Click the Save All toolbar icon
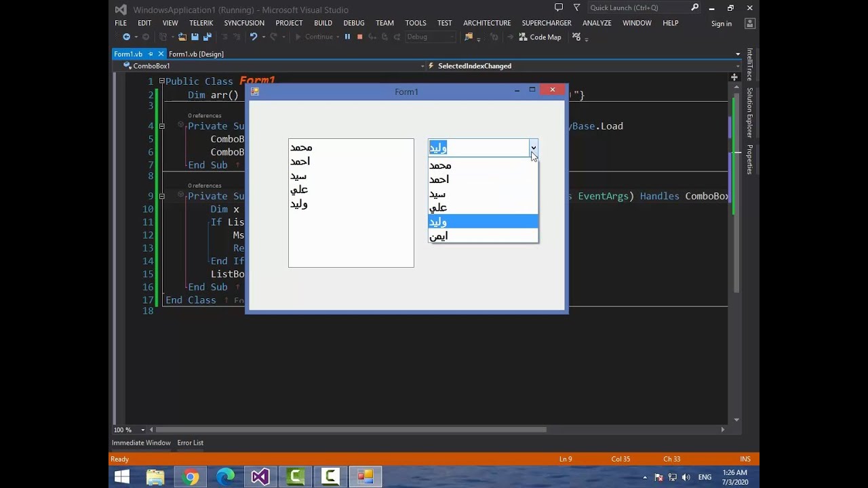The height and width of the screenshot is (488, 868). click(x=207, y=37)
